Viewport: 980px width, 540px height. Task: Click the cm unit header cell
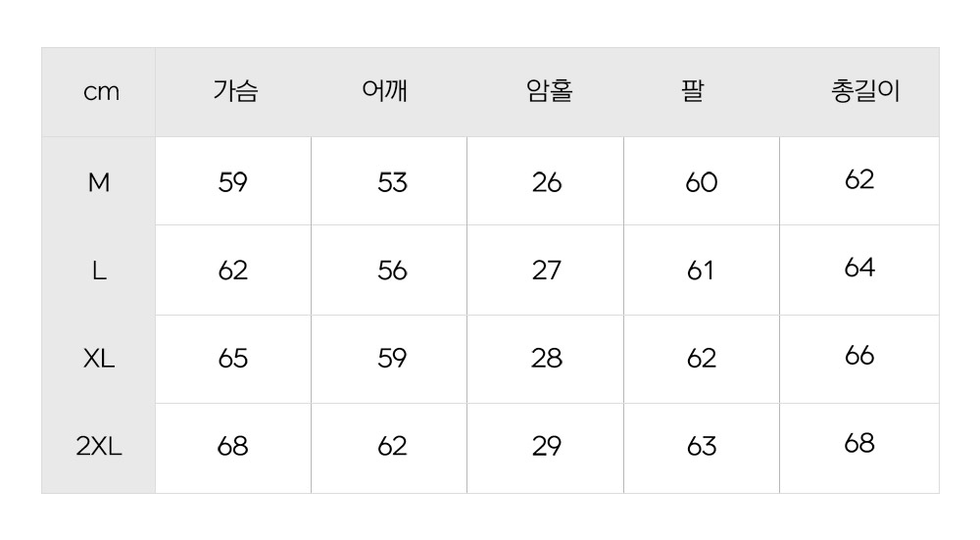[x=101, y=92]
